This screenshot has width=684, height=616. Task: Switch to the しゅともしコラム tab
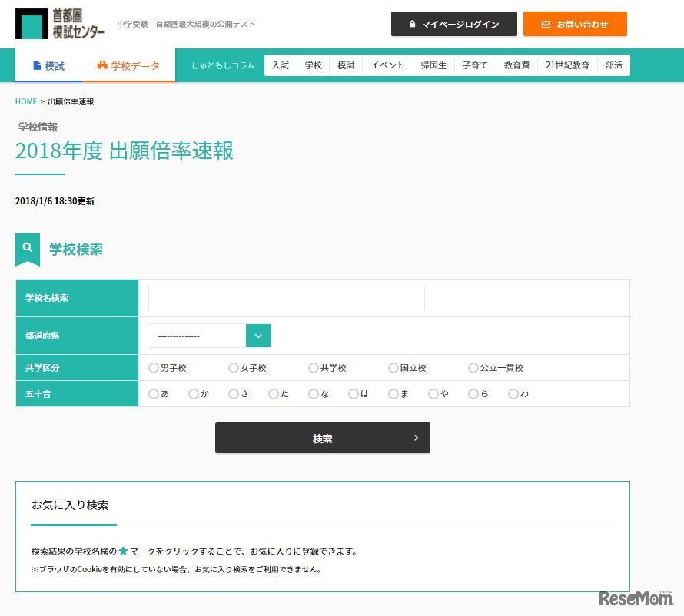pyautogui.click(x=222, y=66)
